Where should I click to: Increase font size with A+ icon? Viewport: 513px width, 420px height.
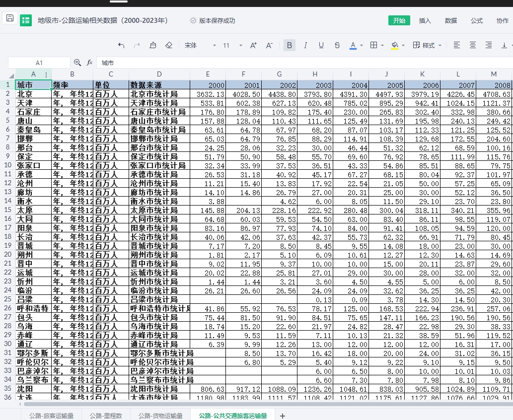(x=253, y=45)
